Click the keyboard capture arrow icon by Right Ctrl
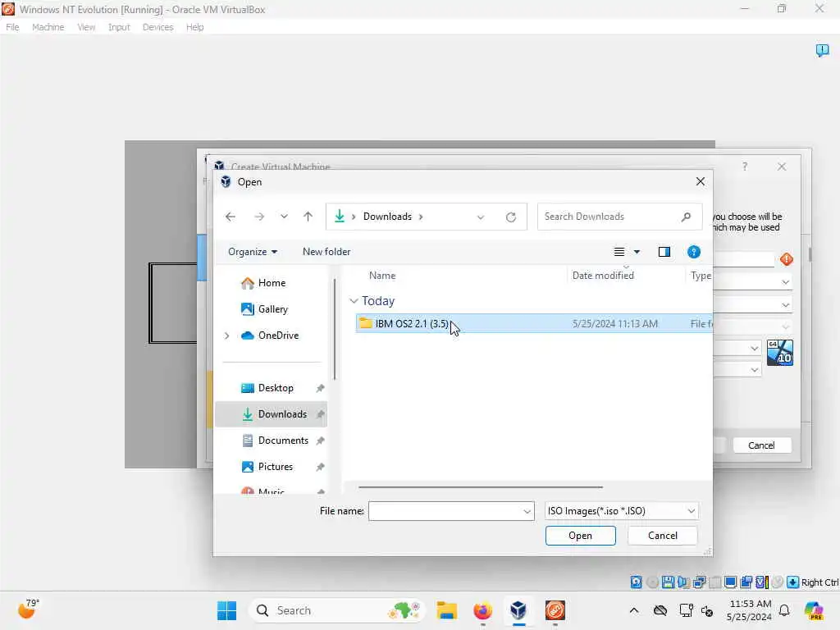 tap(793, 582)
